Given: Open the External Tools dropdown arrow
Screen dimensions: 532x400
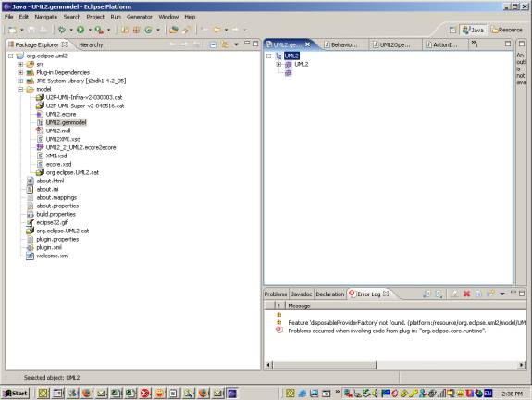Looking at the screenshot, I should pyautogui.click(x=108, y=30).
